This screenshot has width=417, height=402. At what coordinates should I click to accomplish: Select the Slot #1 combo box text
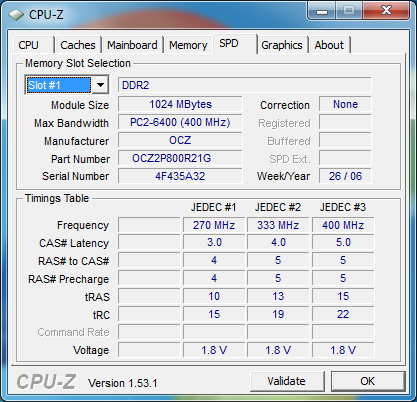[x=59, y=85]
